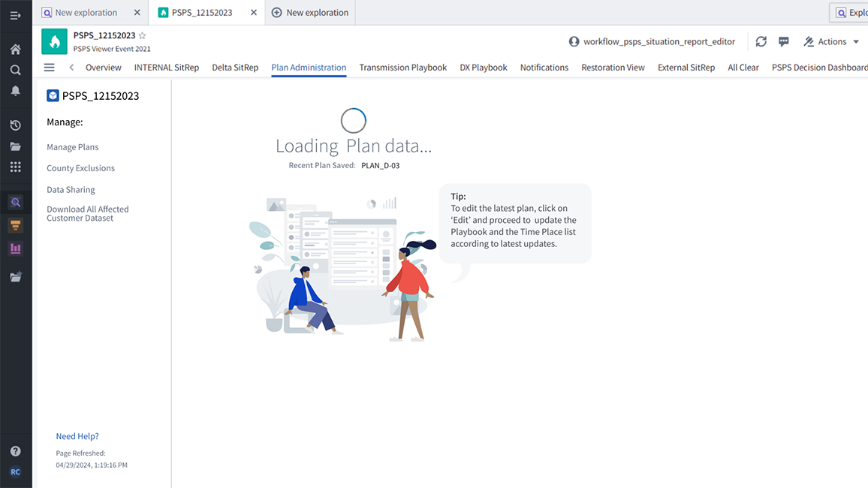Open Manage Plans in the sidebar

pos(73,147)
